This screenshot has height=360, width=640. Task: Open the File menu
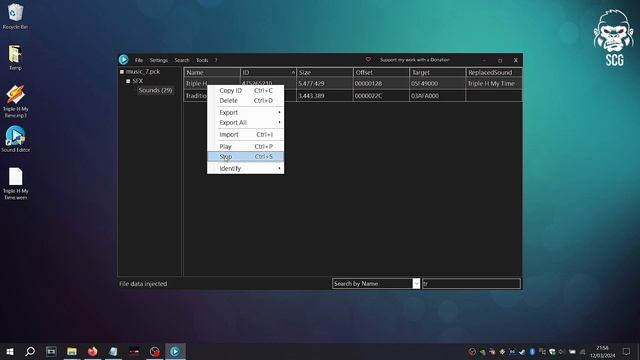coord(139,60)
